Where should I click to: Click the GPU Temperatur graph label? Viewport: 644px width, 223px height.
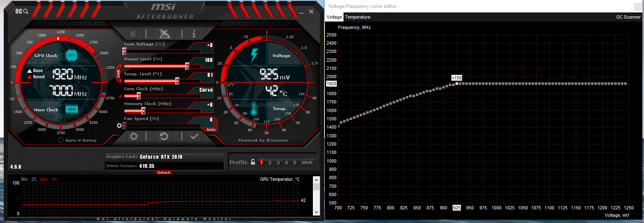point(280,179)
